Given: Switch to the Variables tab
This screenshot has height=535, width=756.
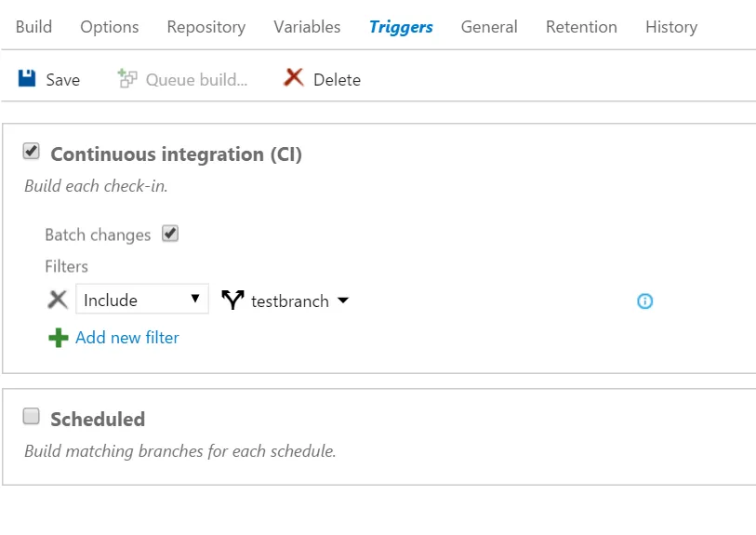Looking at the screenshot, I should click(x=307, y=27).
